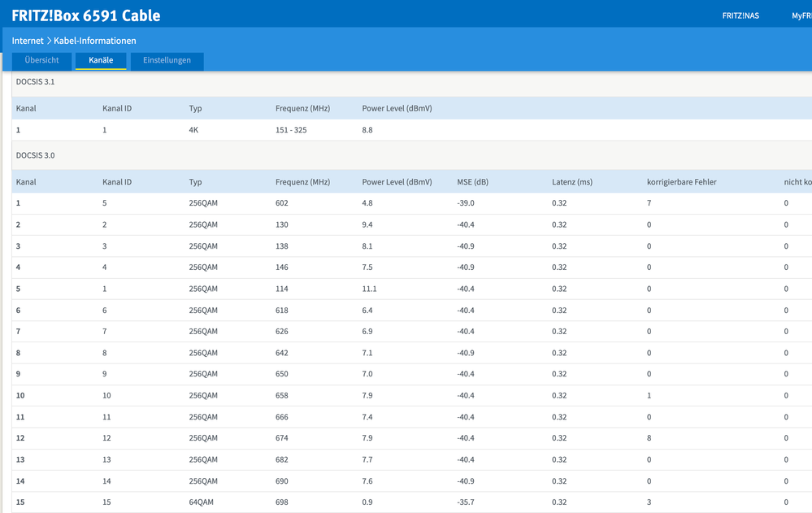
Task: Click the Kanal ID column header
Action: (x=117, y=182)
